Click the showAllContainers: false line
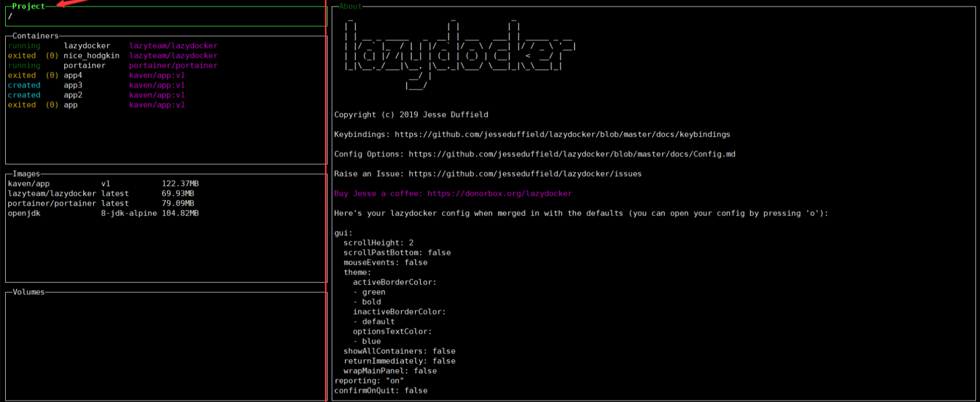Viewport: 980px width, 402px height. (400, 351)
